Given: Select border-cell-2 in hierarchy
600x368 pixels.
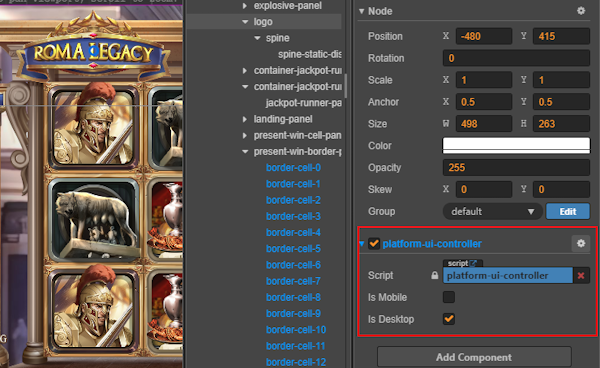Looking at the screenshot, I should [x=293, y=200].
